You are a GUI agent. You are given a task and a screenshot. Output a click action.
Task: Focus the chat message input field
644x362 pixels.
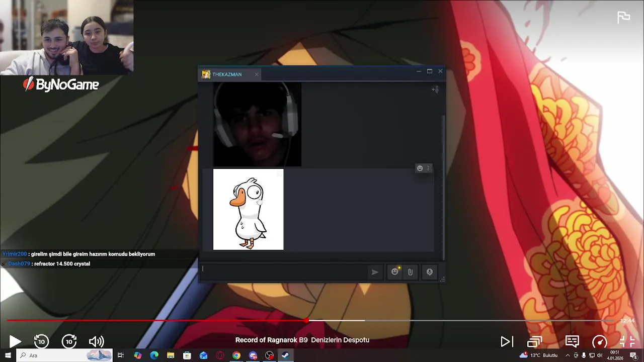point(284,272)
